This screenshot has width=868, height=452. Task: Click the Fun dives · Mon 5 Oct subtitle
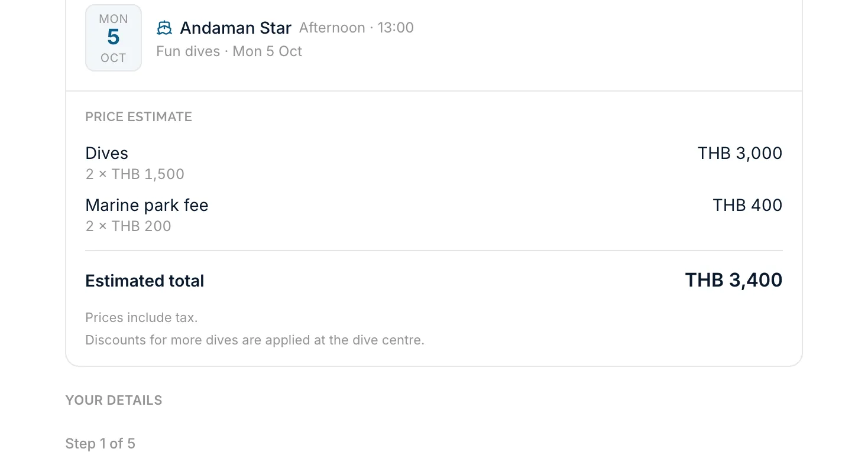pos(229,51)
